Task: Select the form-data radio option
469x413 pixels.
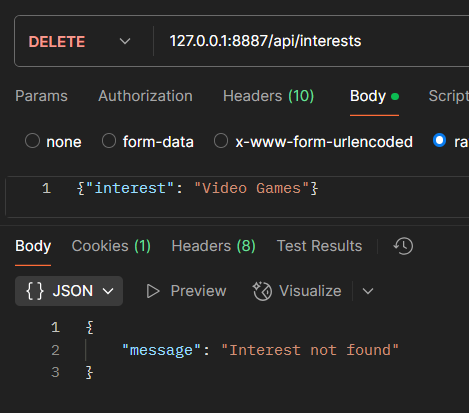Action: (x=109, y=141)
